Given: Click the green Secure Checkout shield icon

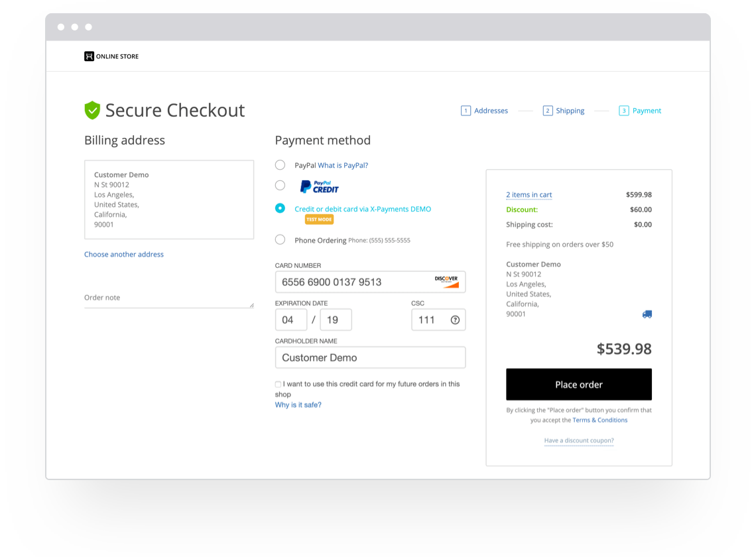Looking at the screenshot, I should coord(92,109).
